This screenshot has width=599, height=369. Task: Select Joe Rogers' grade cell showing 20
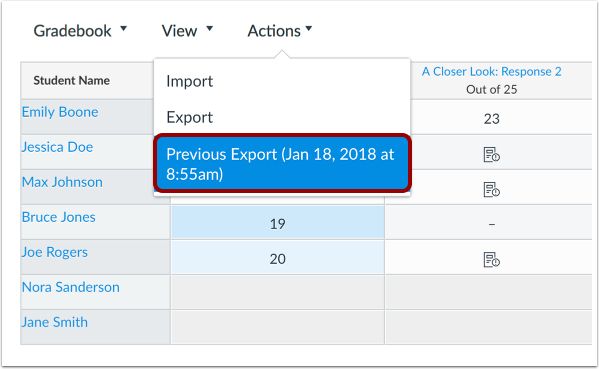click(x=278, y=257)
